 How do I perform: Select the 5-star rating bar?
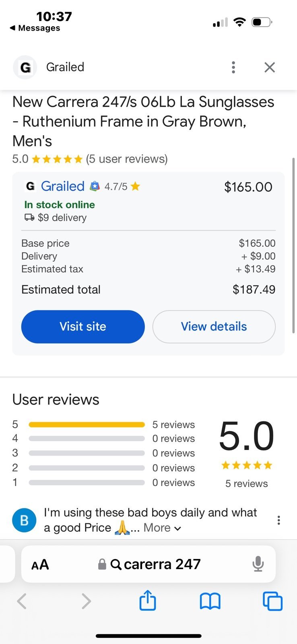click(87, 424)
